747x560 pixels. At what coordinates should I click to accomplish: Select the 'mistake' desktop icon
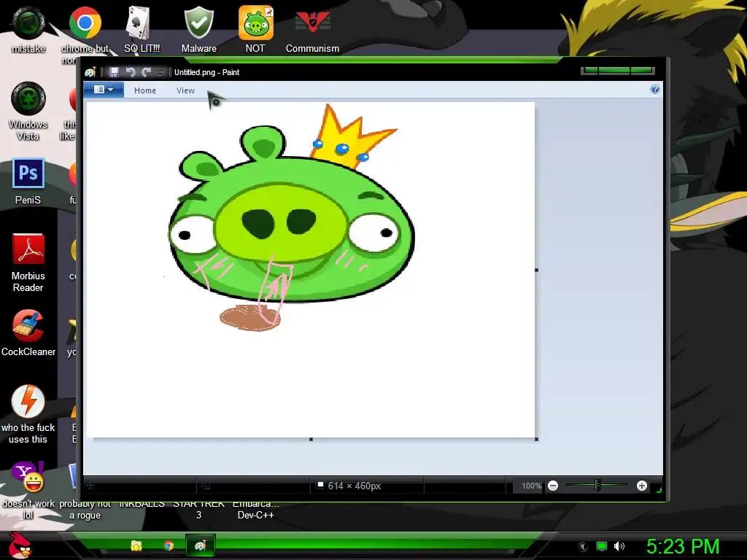(x=28, y=29)
